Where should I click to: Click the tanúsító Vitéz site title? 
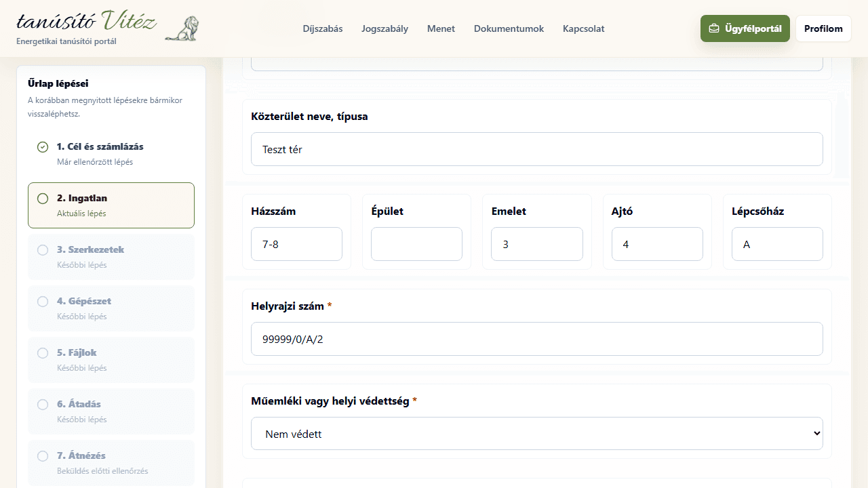pos(87,21)
